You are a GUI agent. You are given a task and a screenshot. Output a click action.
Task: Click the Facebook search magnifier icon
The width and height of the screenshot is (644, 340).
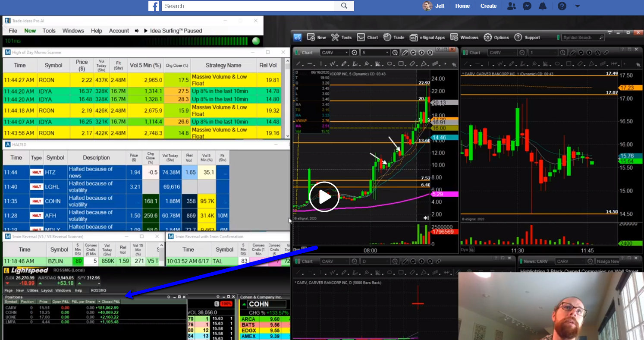pos(344,6)
